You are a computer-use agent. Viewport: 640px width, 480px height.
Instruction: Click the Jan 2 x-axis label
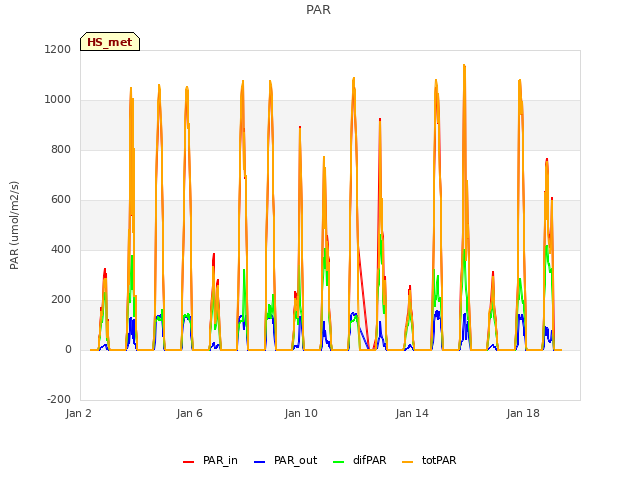pos(78,413)
